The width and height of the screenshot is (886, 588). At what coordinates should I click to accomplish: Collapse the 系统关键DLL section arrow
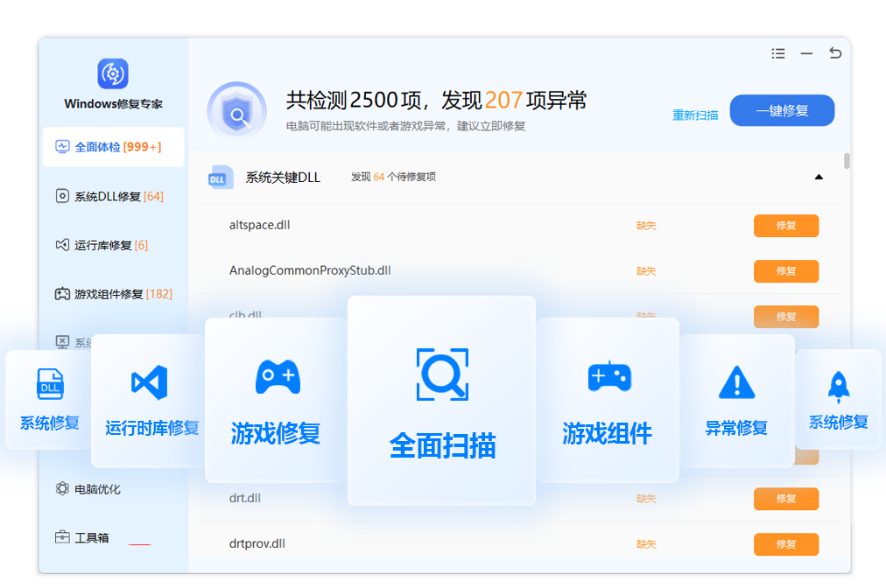(x=819, y=177)
